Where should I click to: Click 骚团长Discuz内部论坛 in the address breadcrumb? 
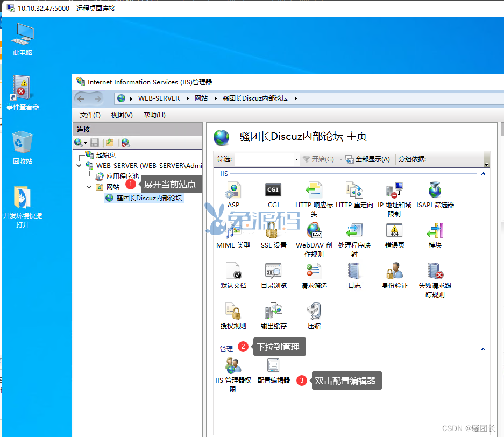point(255,98)
